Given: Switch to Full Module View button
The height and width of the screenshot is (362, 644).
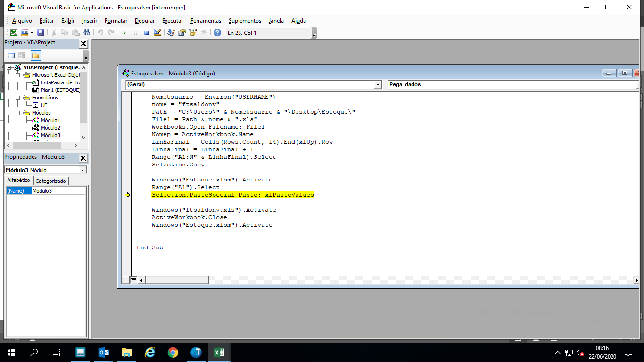Looking at the screenshot, I should click(133, 280).
